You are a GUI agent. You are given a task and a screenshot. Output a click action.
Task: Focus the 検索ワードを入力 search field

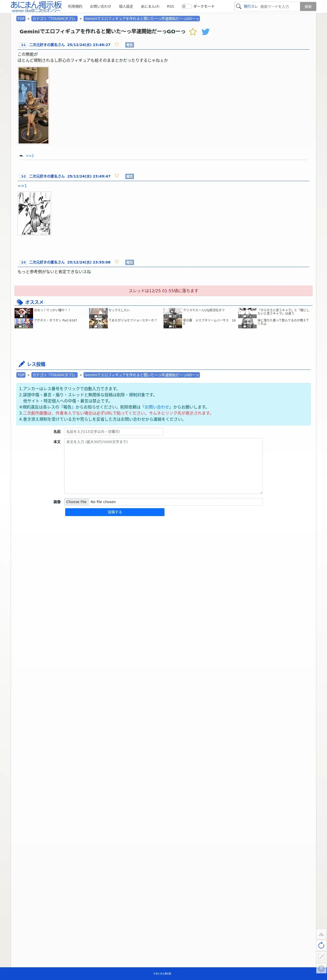point(279,6)
